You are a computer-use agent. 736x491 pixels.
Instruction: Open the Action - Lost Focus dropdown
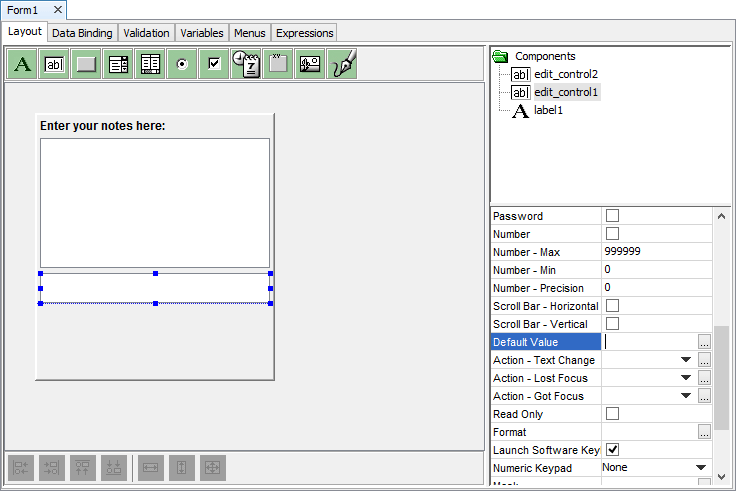(x=686, y=378)
